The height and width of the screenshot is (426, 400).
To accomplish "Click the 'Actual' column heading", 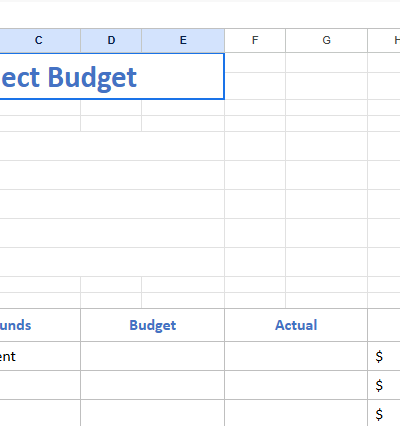I will pyautogui.click(x=296, y=325).
